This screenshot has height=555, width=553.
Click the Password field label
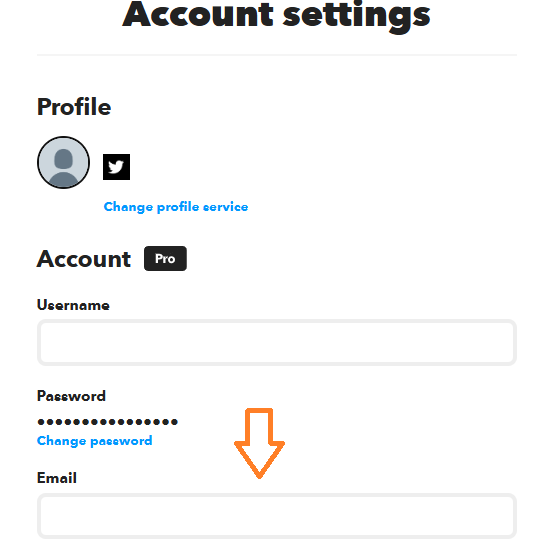tap(71, 396)
